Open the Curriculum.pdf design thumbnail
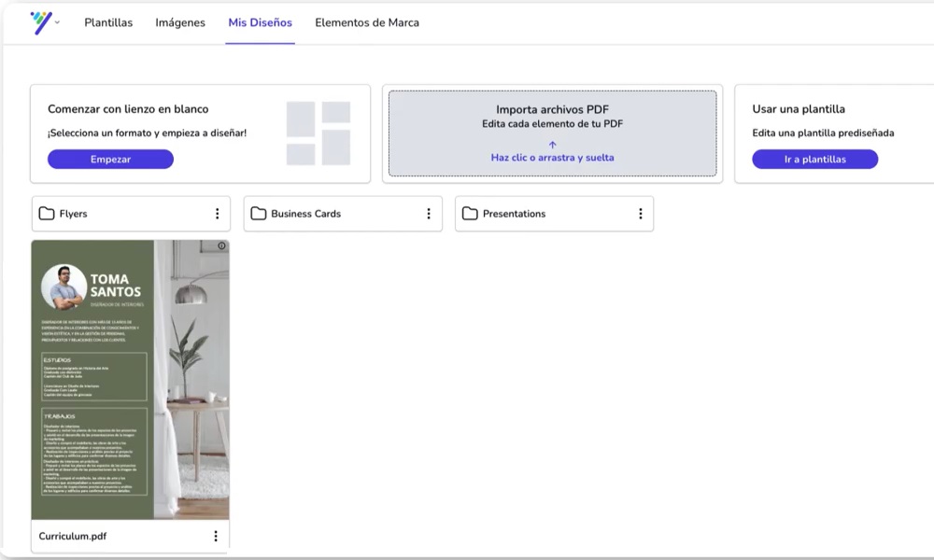 130,379
